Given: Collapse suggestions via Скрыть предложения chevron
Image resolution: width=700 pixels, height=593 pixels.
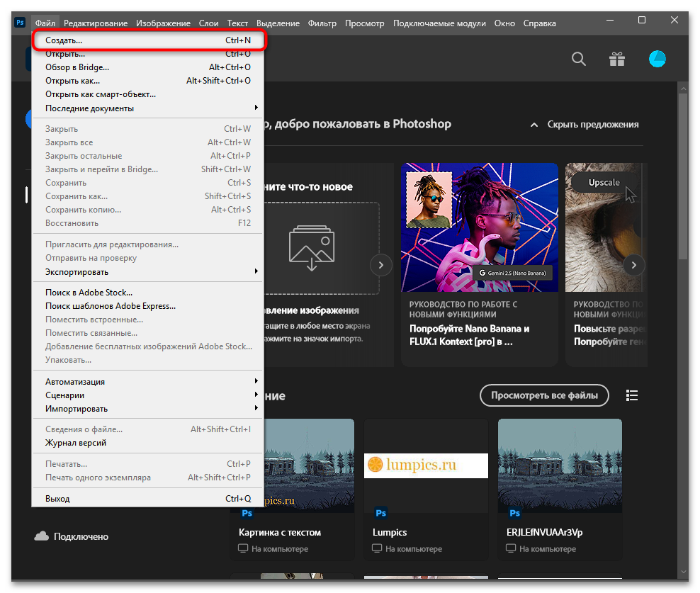Looking at the screenshot, I should tap(534, 125).
